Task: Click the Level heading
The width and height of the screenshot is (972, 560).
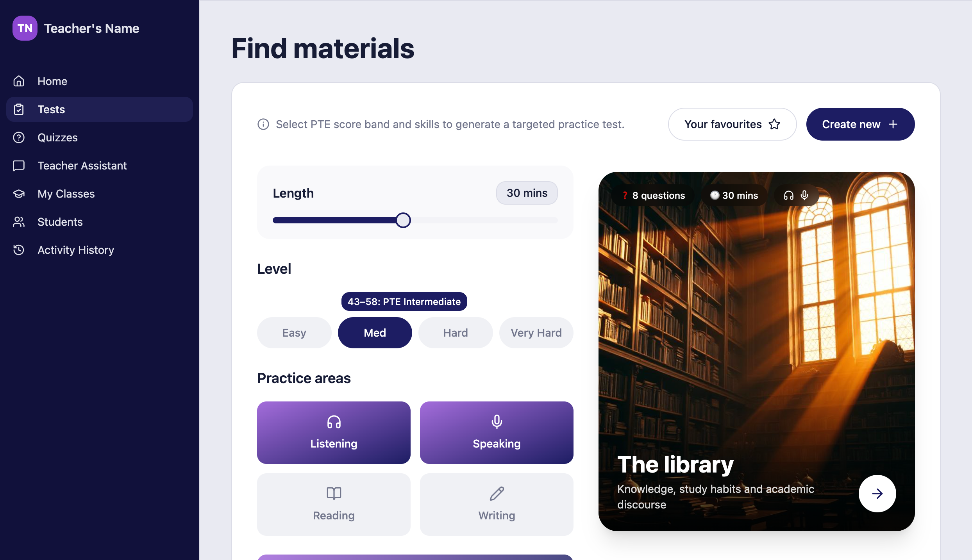Action: (x=274, y=269)
